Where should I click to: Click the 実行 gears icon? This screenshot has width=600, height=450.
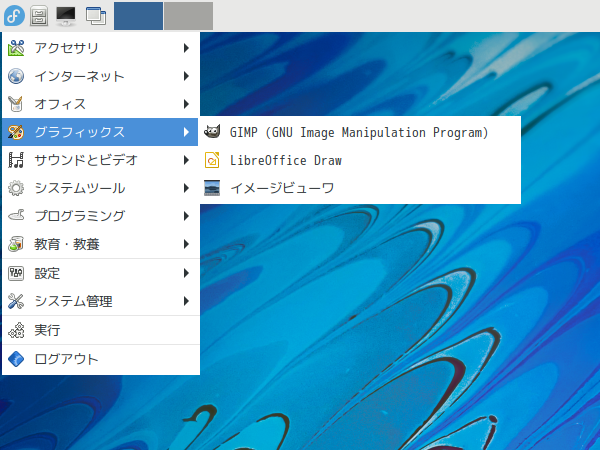16,330
